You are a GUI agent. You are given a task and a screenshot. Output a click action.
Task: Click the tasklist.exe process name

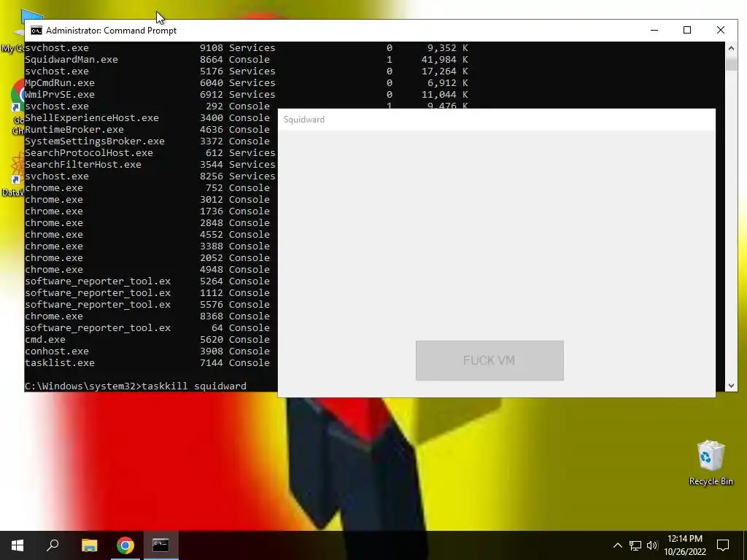pos(60,363)
